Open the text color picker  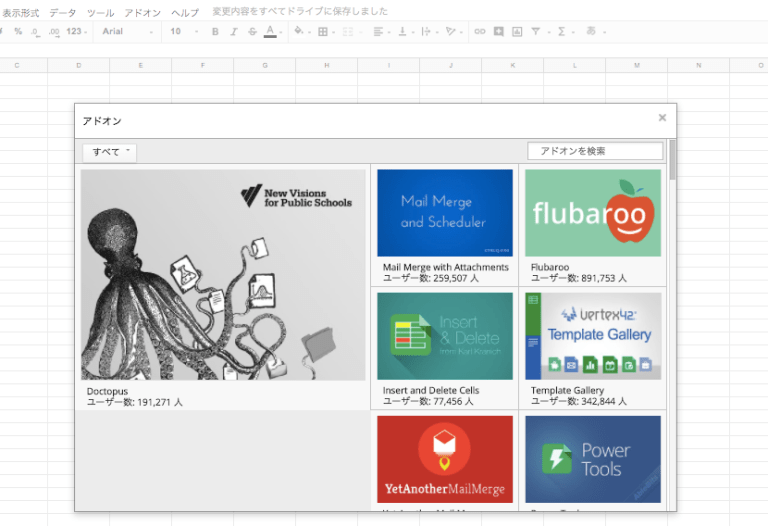pyautogui.click(x=272, y=31)
